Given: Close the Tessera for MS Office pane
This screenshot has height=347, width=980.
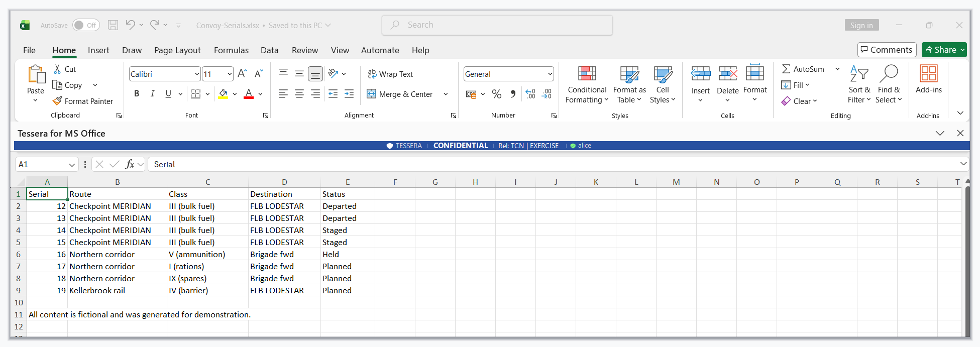Looking at the screenshot, I should pyautogui.click(x=960, y=133).
